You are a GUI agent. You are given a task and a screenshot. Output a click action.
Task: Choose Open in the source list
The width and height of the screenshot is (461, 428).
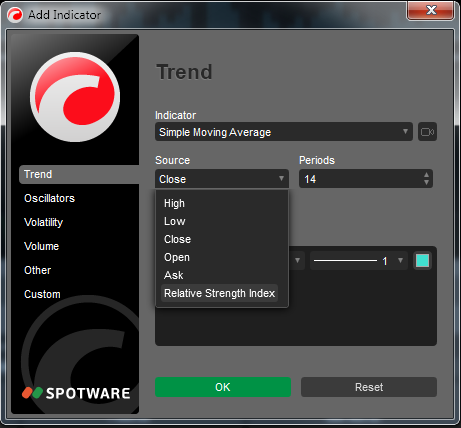(177, 257)
